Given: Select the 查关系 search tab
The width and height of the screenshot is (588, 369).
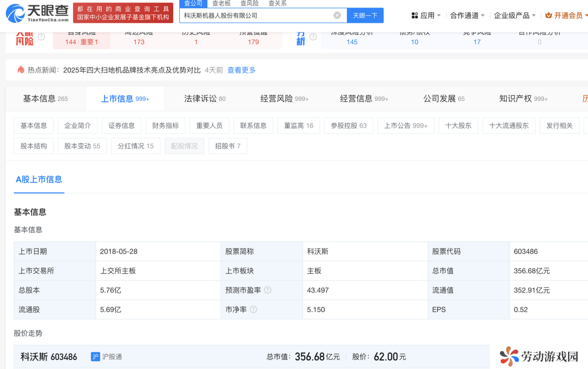Looking at the screenshot, I should pyautogui.click(x=277, y=3).
